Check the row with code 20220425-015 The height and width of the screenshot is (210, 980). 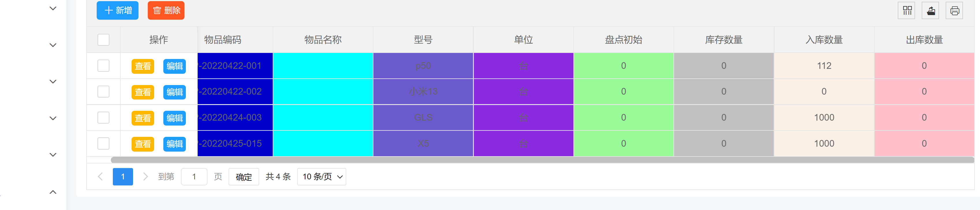click(x=104, y=143)
